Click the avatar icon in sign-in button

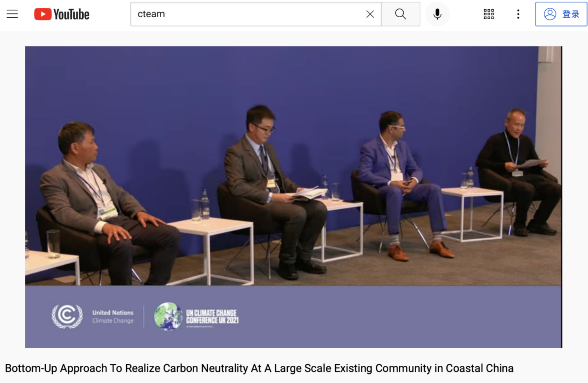pyautogui.click(x=550, y=14)
